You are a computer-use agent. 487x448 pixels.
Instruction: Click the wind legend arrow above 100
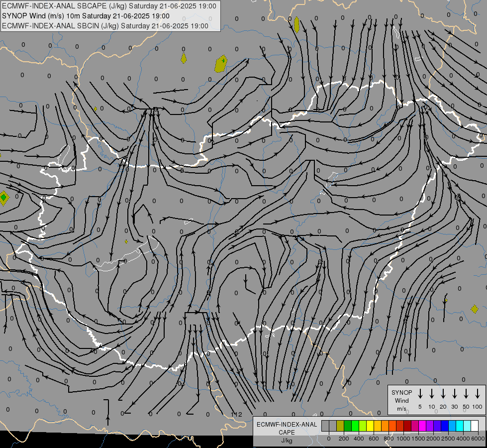478,394
